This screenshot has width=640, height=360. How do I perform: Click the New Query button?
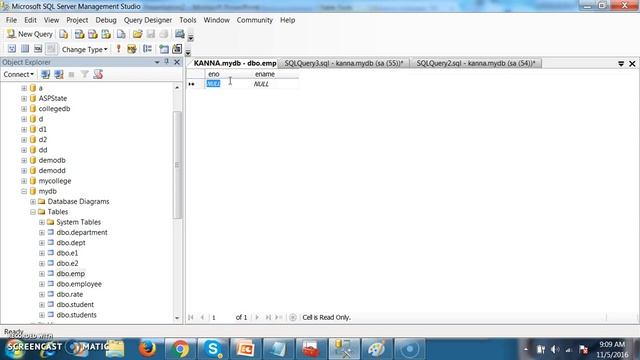30,34
